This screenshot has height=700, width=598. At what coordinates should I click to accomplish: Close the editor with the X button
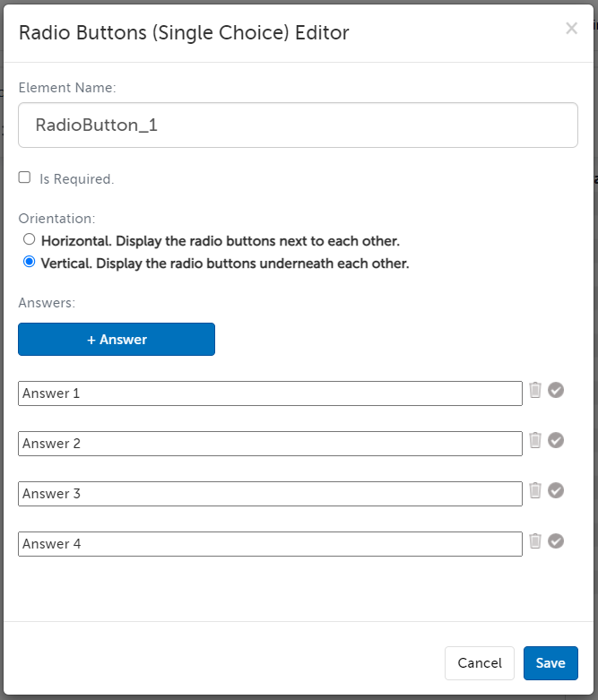click(x=571, y=29)
